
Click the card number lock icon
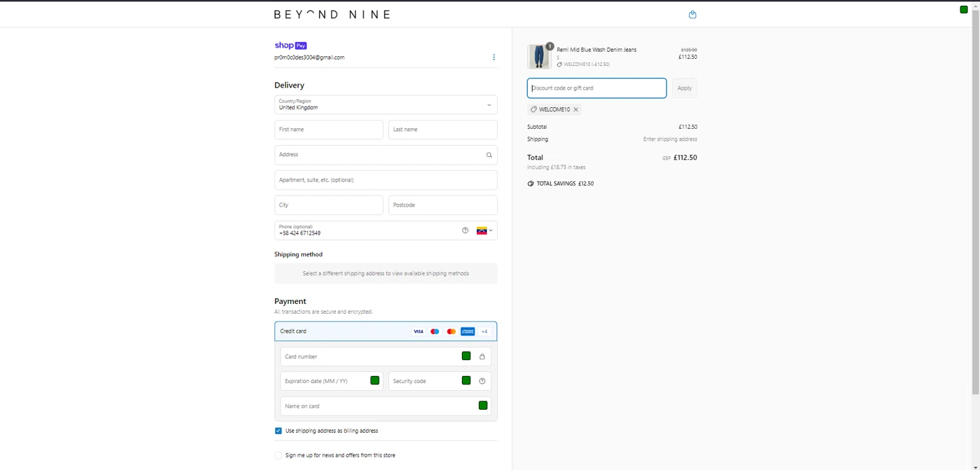pos(482,356)
